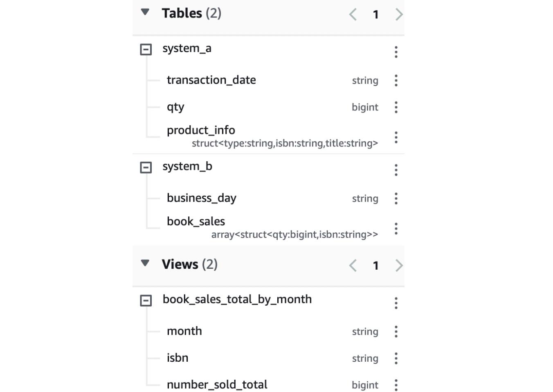Select the system_b table name
This screenshot has width=553, height=392.
pyautogui.click(x=187, y=166)
